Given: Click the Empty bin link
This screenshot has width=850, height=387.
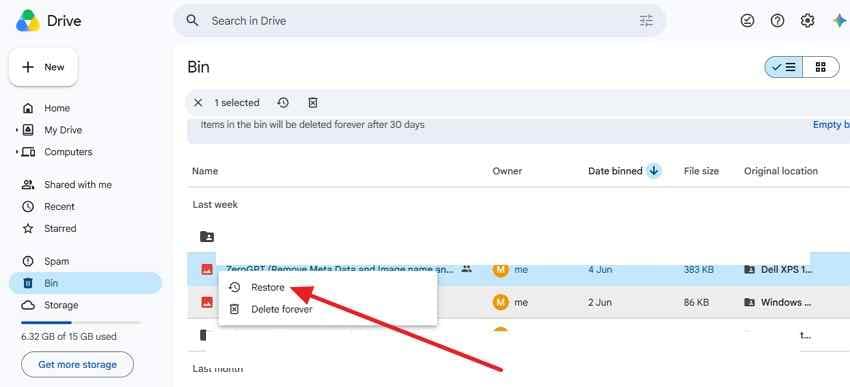Looking at the screenshot, I should click(831, 125).
